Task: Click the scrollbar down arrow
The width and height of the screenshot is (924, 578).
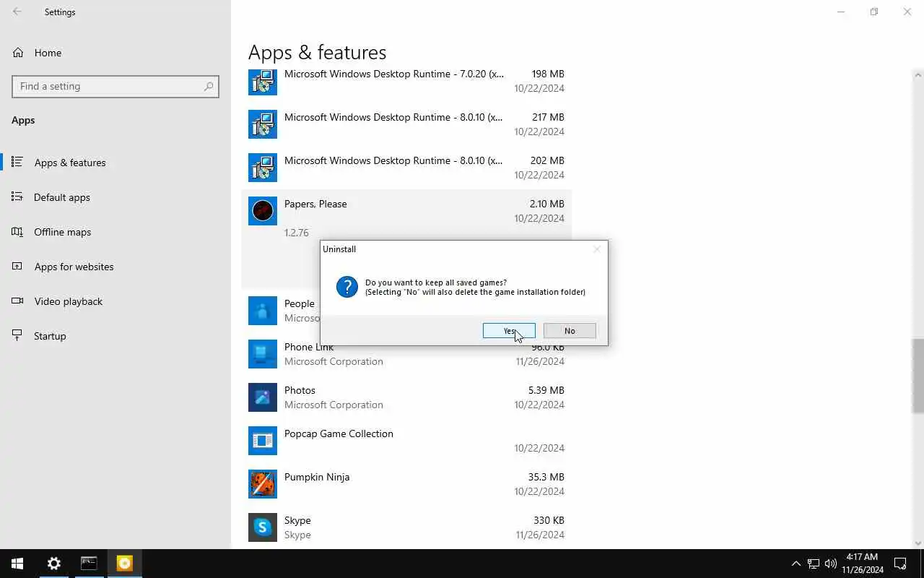Action: (x=918, y=543)
